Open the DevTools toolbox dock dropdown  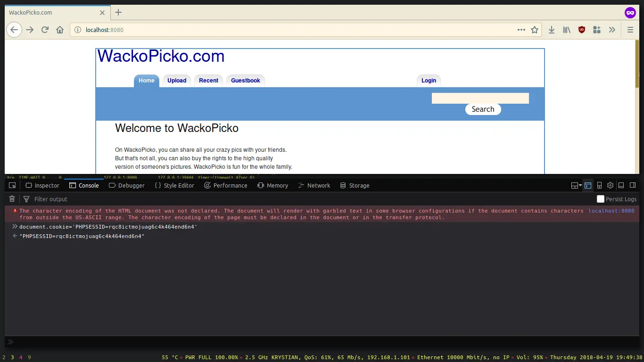pyautogui.click(x=576, y=185)
